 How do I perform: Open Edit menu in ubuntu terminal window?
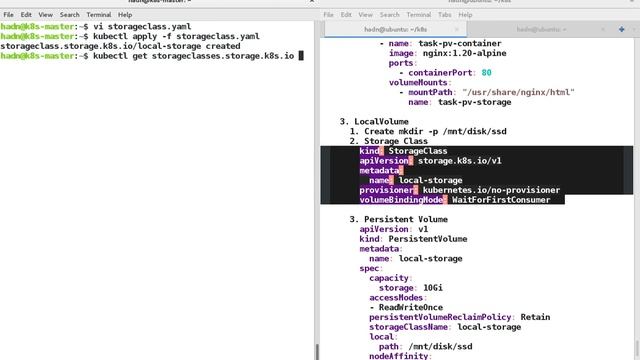point(346,15)
